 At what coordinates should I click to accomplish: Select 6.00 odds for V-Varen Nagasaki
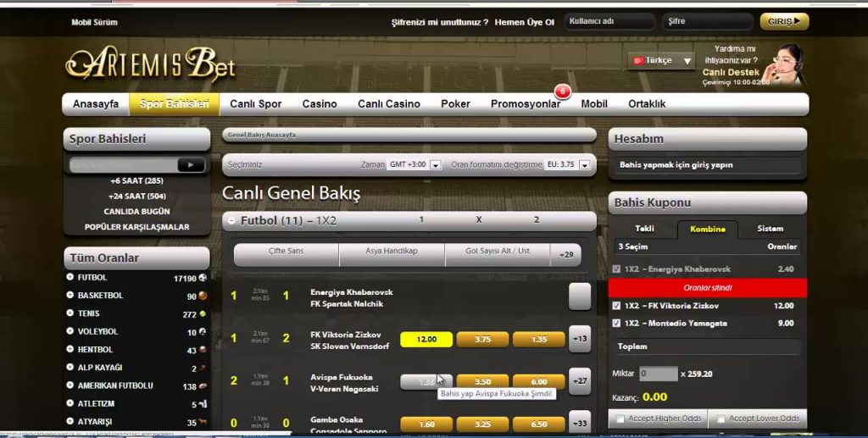(538, 381)
